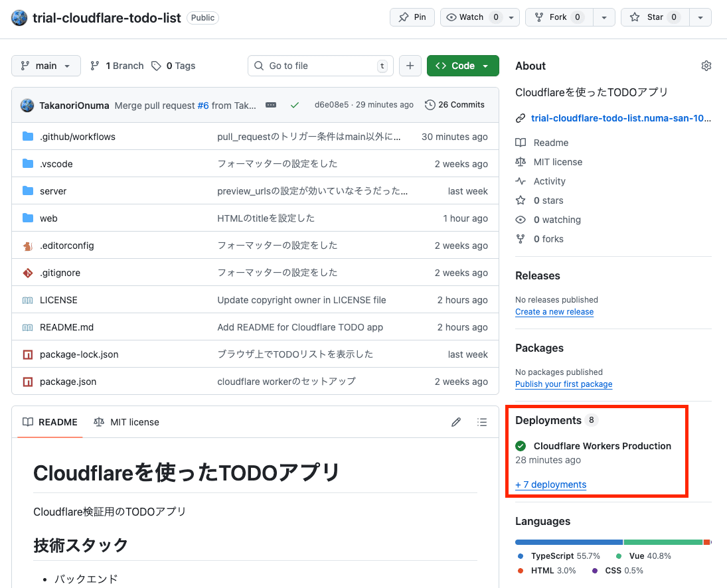
Task: Click the .gitignore git icon
Action: point(28,273)
